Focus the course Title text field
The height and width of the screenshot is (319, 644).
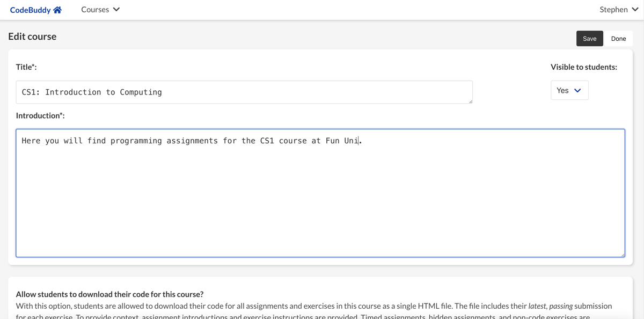[244, 92]
